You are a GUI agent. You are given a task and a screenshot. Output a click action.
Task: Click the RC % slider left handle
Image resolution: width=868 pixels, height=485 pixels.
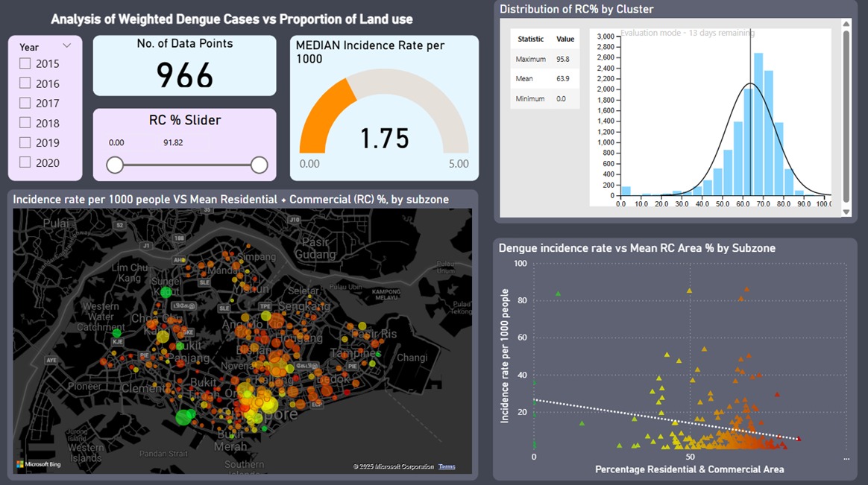pyautogui.click(x=115, y=165)
